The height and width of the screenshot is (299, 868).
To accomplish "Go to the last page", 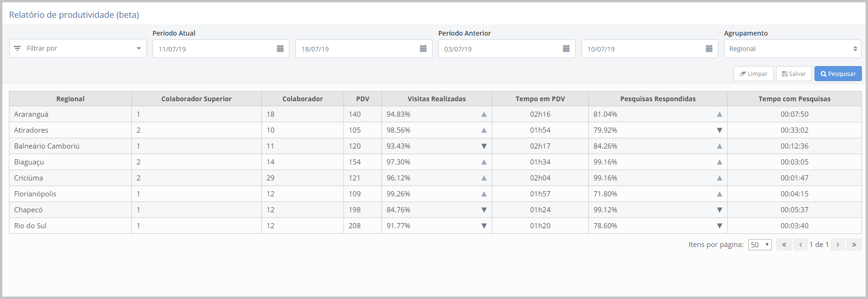I will coord(854,245).
